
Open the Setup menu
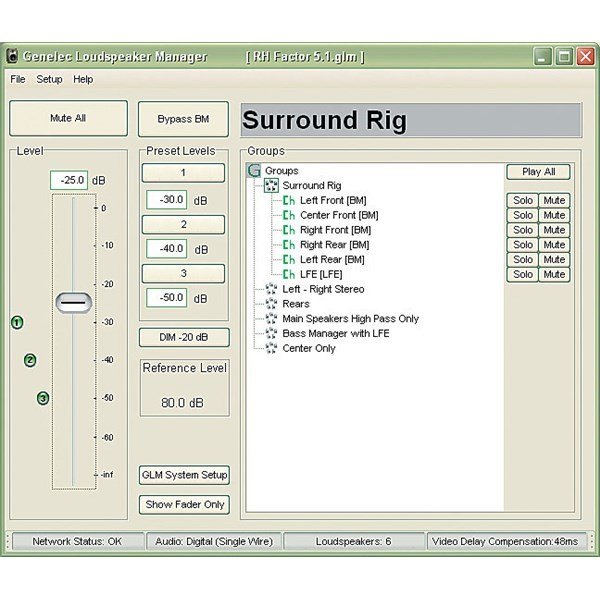point(49,79)
